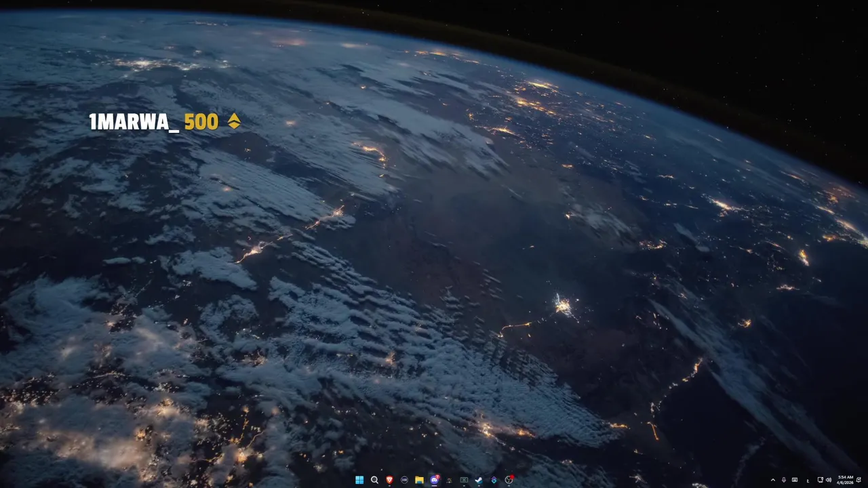Click the microphone tray icon
The width and height of the screenshot is (868, 488).
(784, 480)
